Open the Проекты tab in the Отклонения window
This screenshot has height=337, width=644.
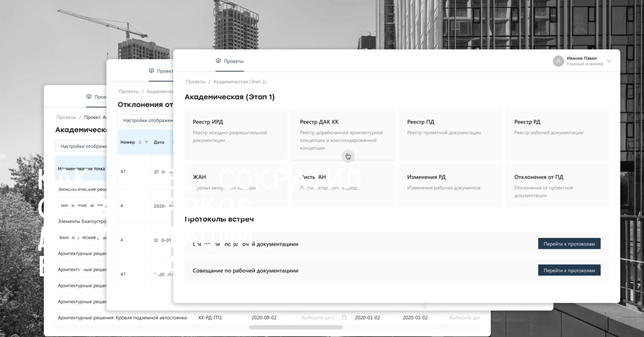point(161,71)
